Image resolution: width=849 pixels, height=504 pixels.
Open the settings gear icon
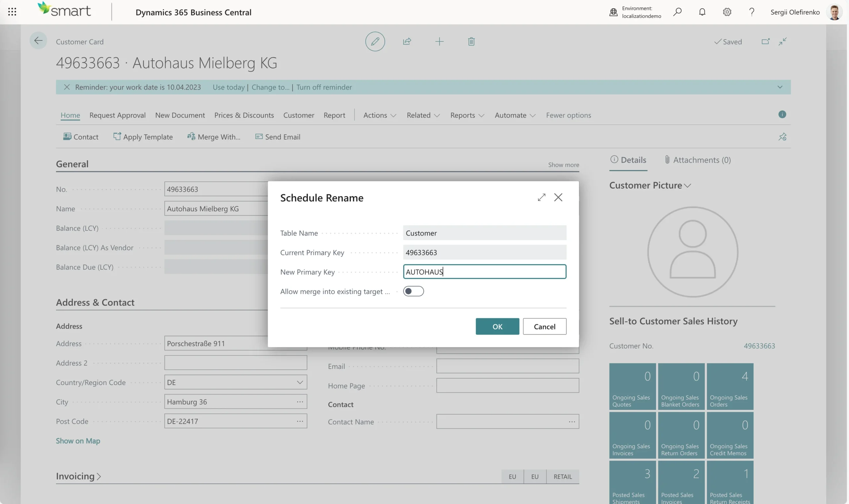click(727, 12)
